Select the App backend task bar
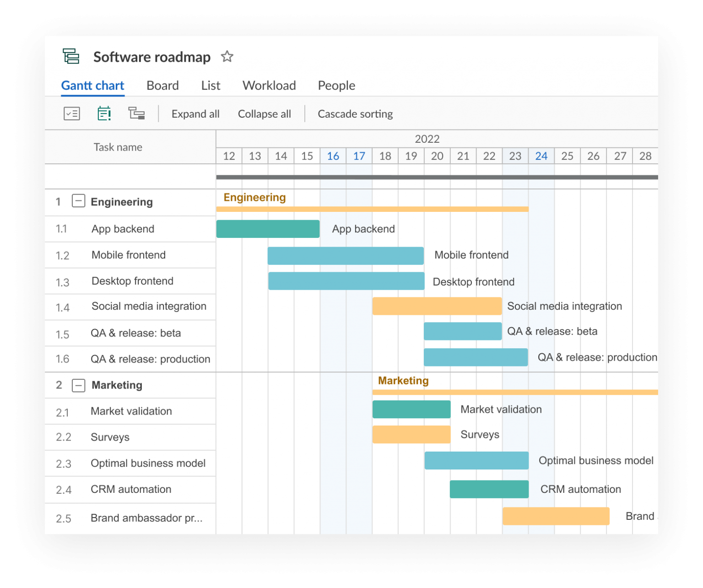Viewport: 703px width, 588px height. 268,229
